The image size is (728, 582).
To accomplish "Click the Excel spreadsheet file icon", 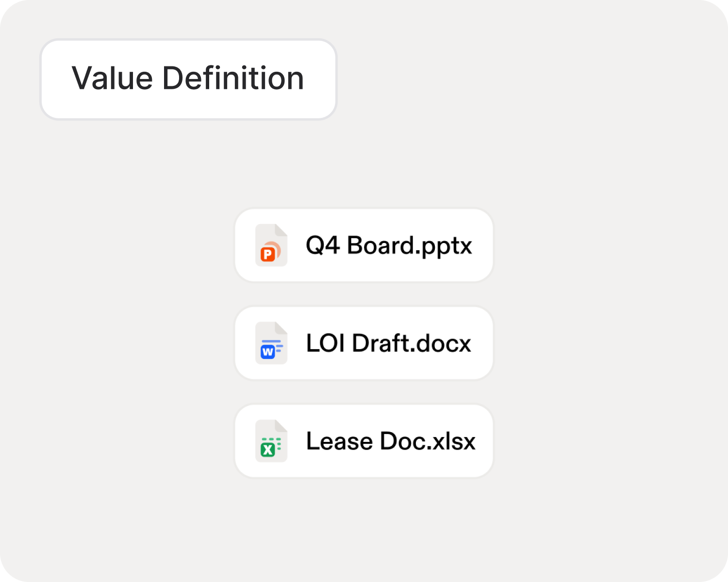I will click(271, 441).
